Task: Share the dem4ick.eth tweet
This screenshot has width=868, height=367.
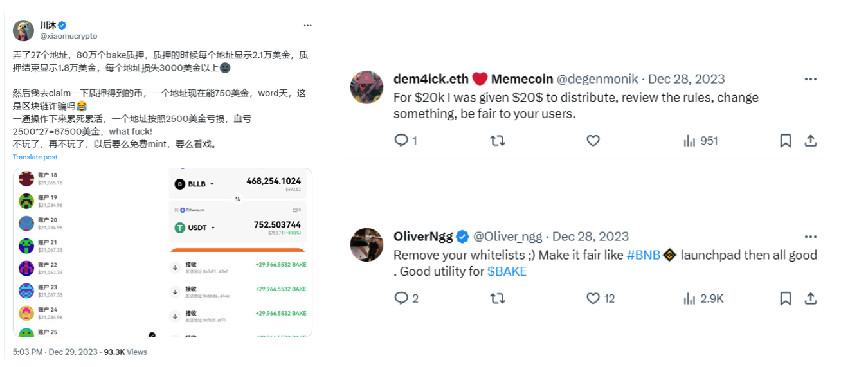Action: (811, 140)
